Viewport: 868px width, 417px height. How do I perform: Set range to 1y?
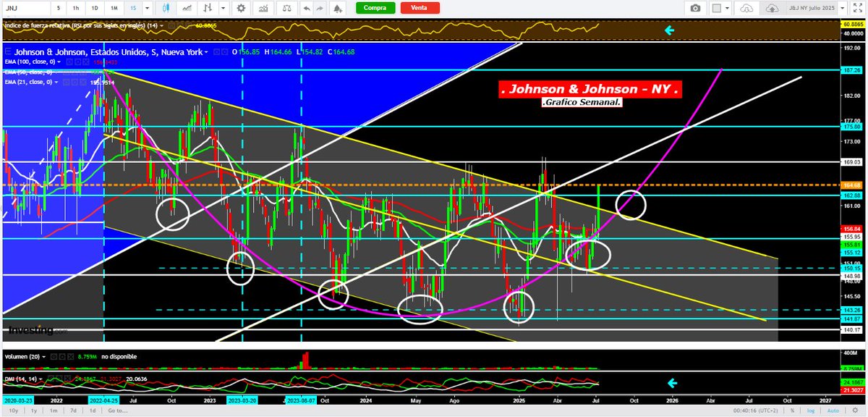pos(33,410)
